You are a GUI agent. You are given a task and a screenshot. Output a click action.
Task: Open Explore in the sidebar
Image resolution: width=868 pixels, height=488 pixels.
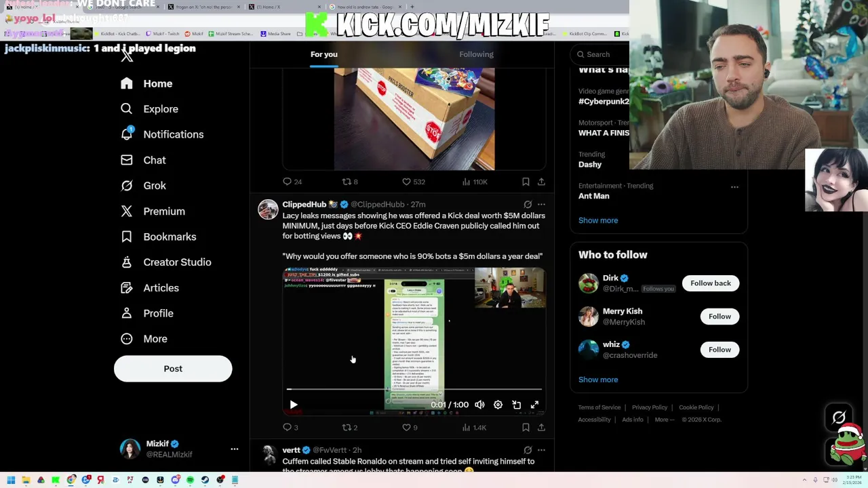click(149, 109)
